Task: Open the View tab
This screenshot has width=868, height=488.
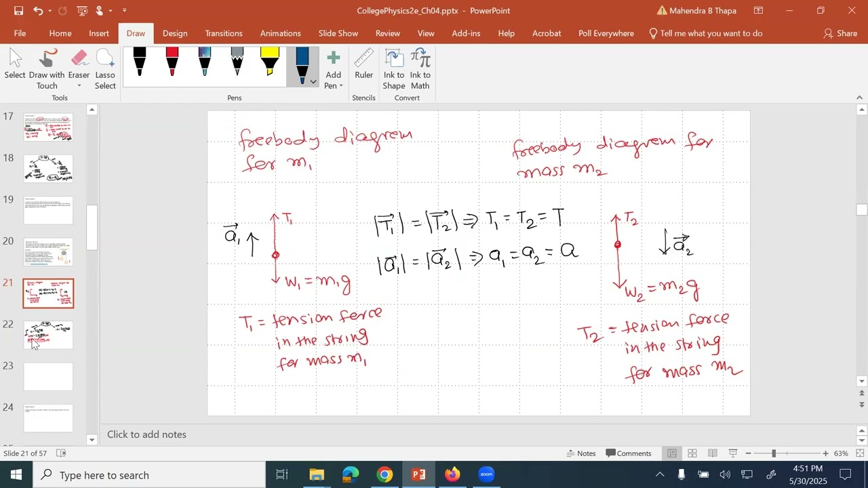Action: (426, 33)
